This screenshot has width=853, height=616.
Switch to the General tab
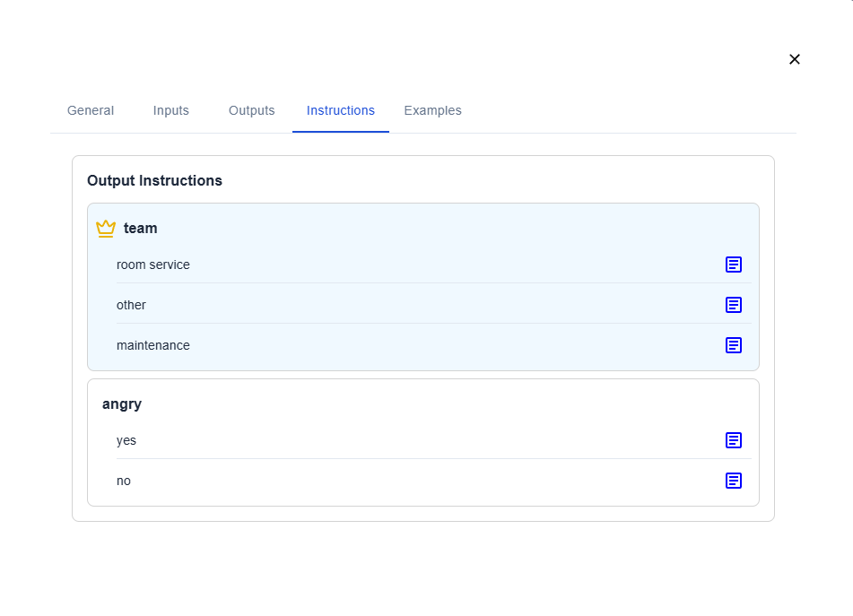coord(91,110)
